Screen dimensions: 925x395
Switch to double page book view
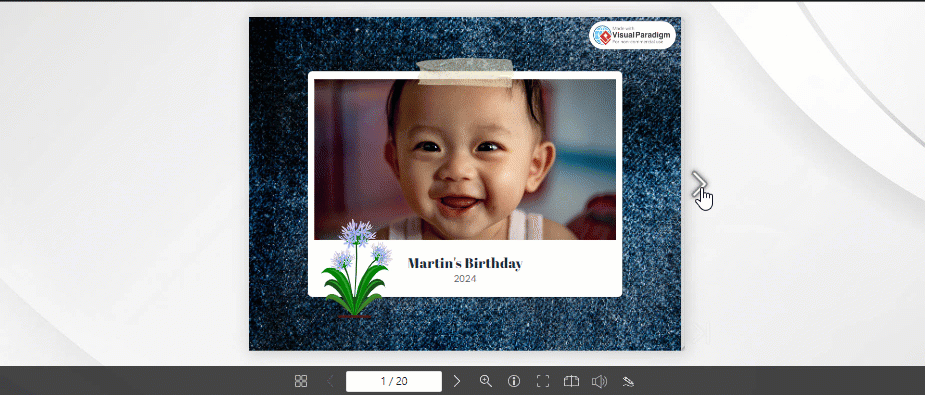[571, 381]
